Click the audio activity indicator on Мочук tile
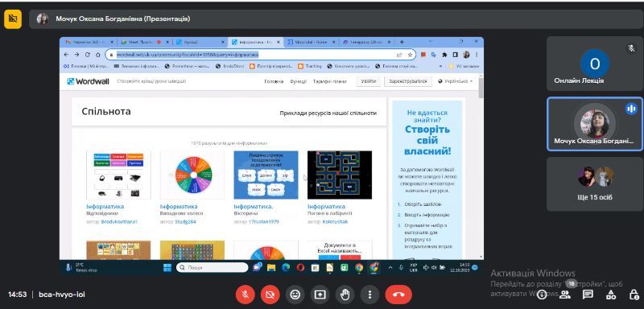The image size is (644, 309). coord(631,109)
